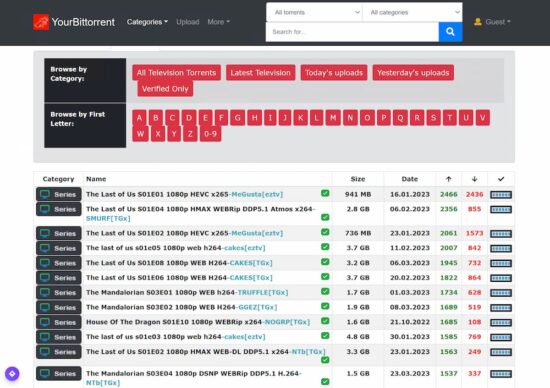
Task: Open Mandalorian S03E04 DSNP WEBRip torrent
Action: pos(194,378)
